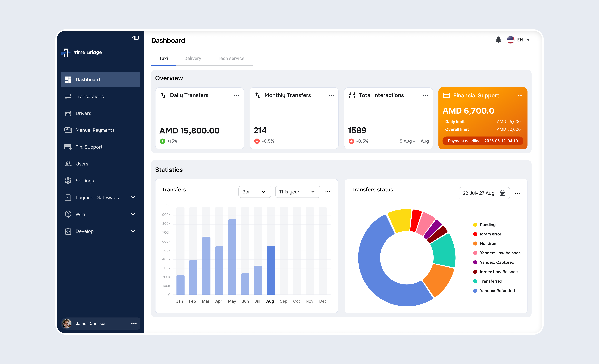Click the calendar icon in date range

503,193
